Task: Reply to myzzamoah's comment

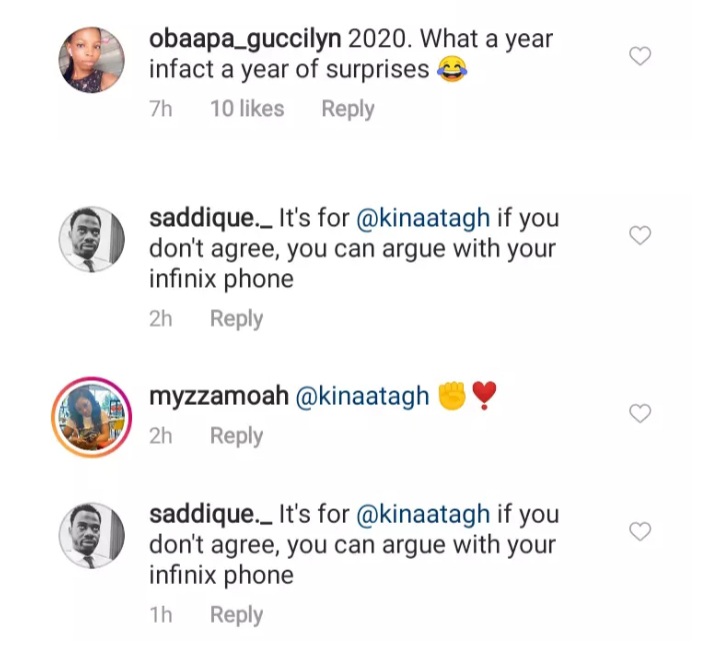Action: coord(236,436)
